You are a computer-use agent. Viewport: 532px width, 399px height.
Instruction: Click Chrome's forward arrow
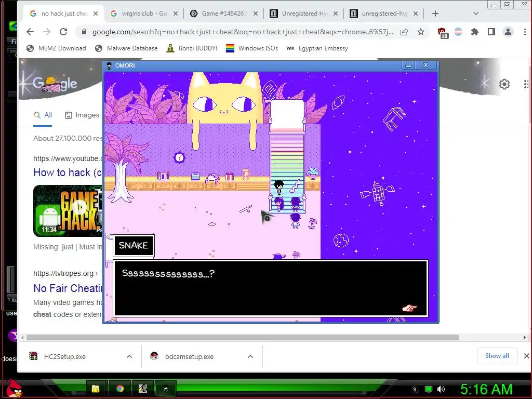click(47, 32)
